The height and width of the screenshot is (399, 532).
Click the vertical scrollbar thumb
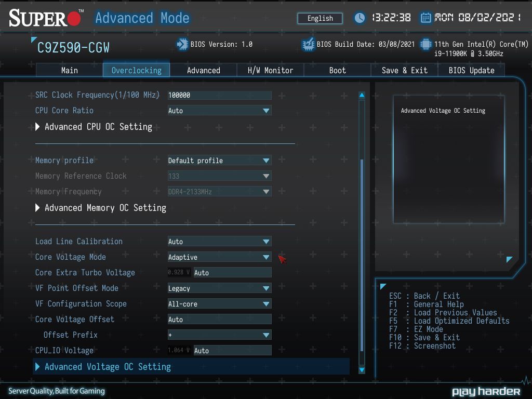pos(362,255)
